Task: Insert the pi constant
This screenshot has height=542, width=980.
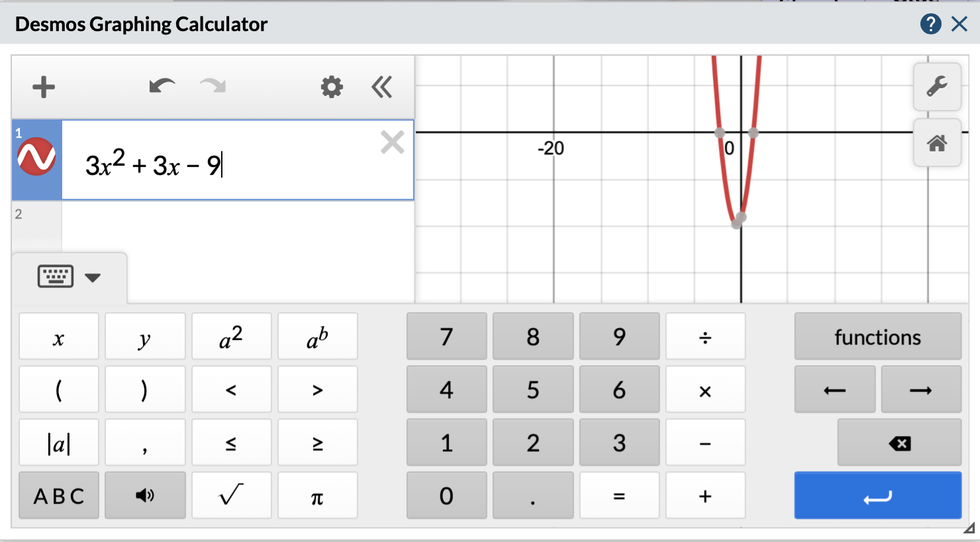Action: (318, 496)
